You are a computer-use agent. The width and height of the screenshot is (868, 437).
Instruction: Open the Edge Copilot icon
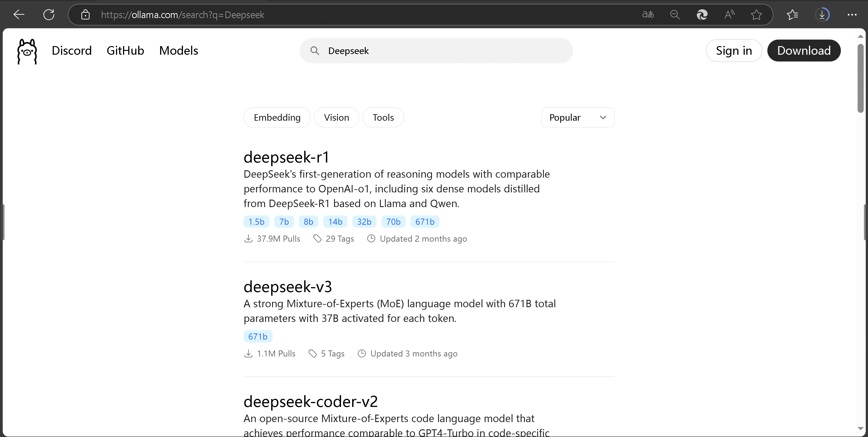pyautogui.click(x=702, y=14)
